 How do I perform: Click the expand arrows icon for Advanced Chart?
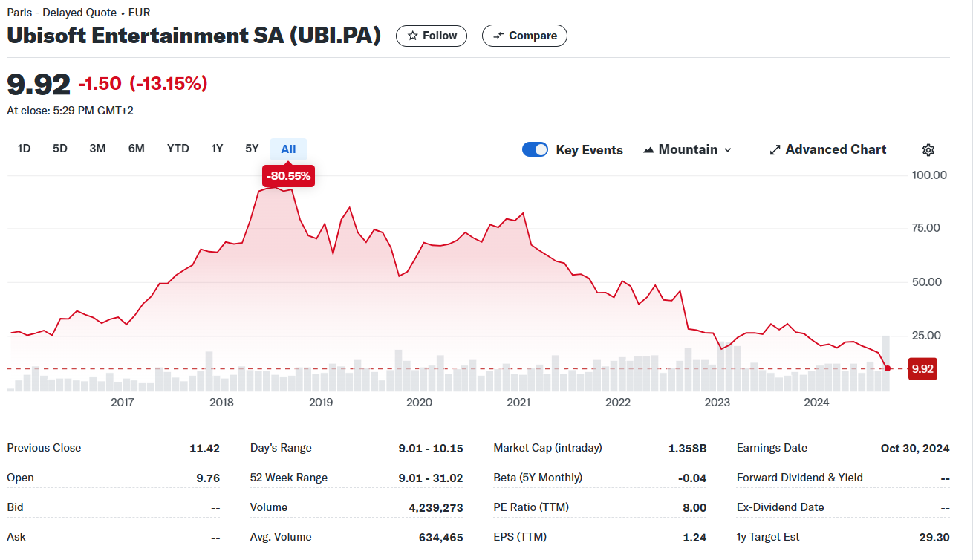pyautogui.click(x=775, y=150)
